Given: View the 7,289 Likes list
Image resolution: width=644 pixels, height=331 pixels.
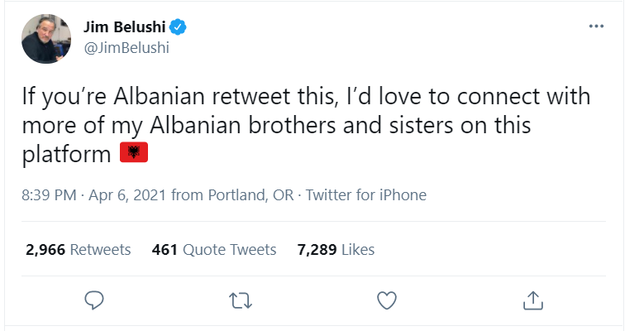Looking at the screenshot, I should (336, 249).
